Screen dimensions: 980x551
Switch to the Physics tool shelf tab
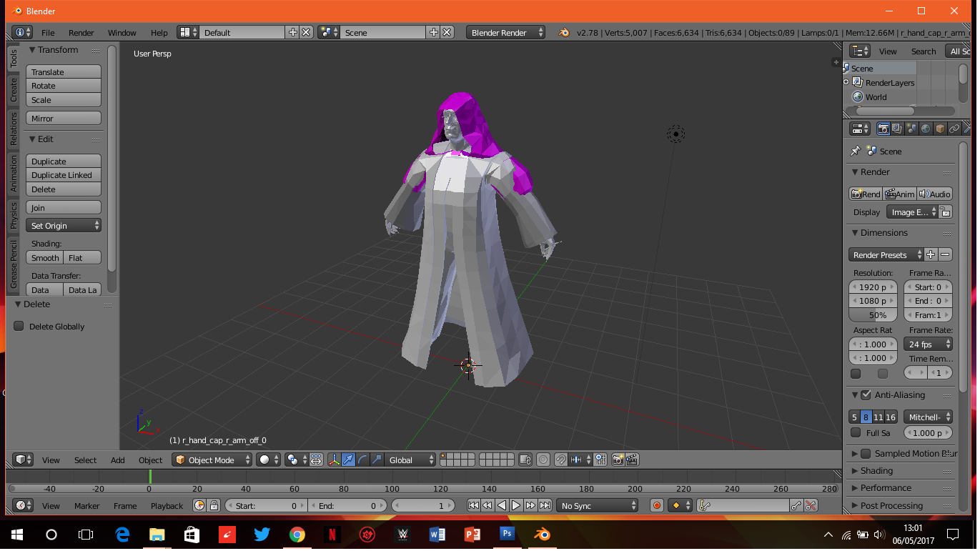pyautogui.click(x=14, y=215)
